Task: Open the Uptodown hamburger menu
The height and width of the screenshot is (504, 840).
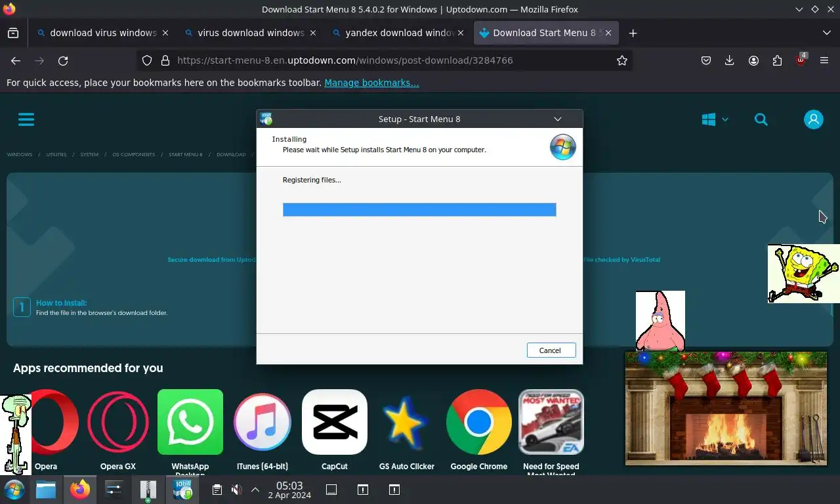Action: click(x=26, y=119)
